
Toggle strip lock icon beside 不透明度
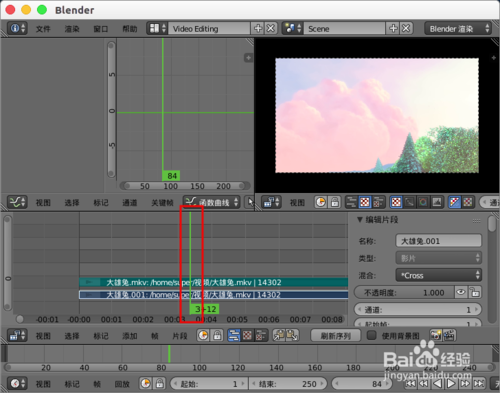(x=475, y=292)
